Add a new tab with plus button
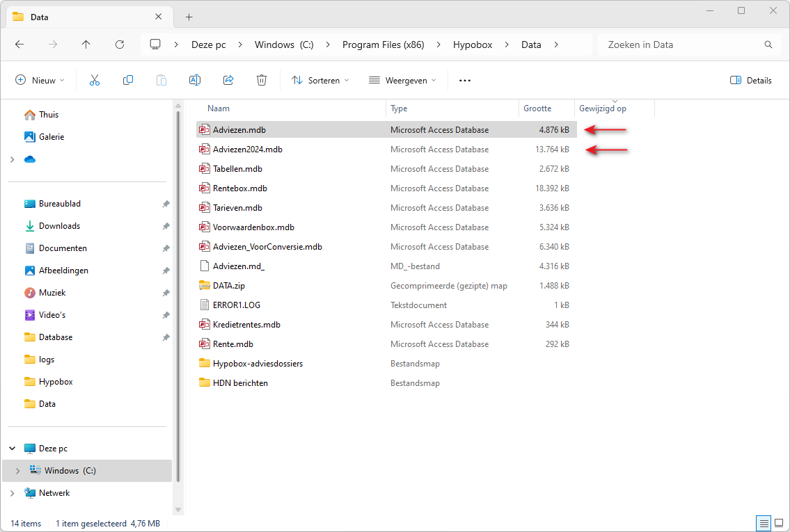The width and height of the screenshot is (790, 532). point(189,17)
